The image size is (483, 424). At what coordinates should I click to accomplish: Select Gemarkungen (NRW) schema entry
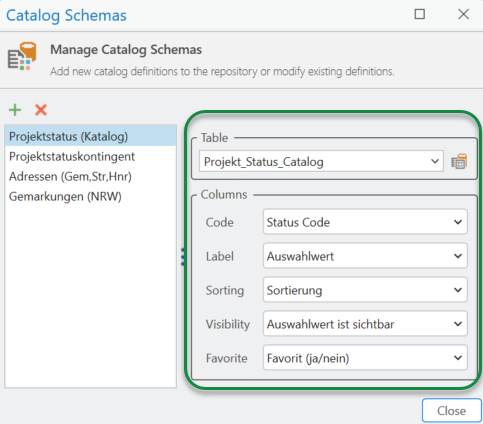coord(91,196)
